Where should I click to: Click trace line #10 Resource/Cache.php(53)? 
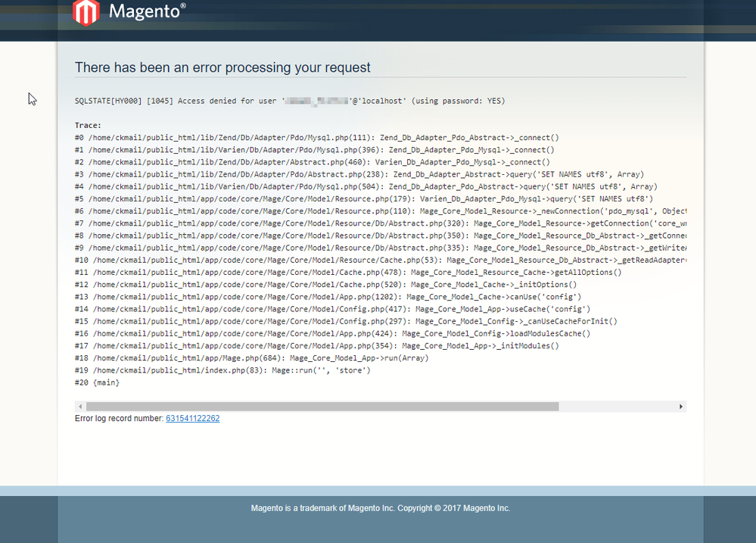coord(381,261)
